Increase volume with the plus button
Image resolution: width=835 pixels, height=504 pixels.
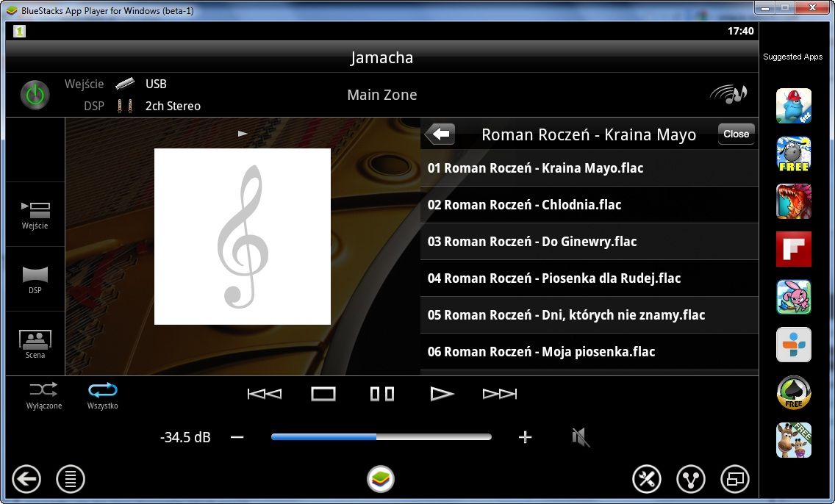click(525, 437)
